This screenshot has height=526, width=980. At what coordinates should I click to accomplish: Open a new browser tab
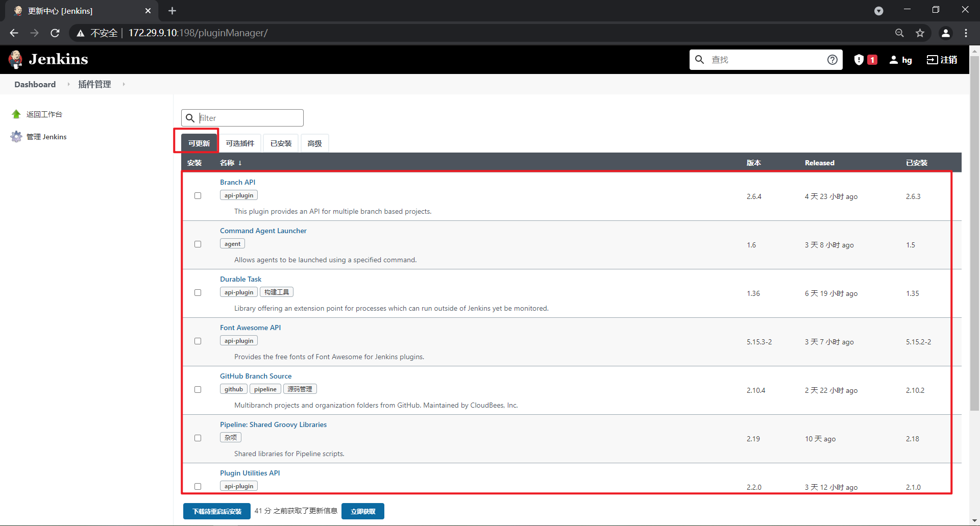[172, 11]
